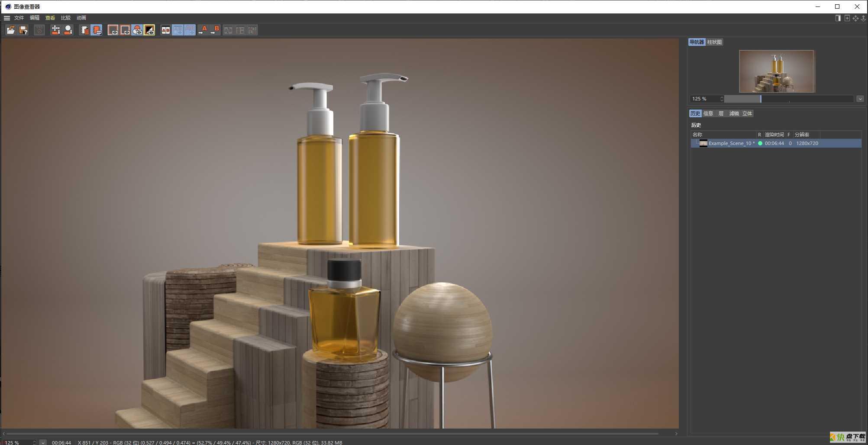Image resolution: width=868 pixels, height=445 pixels.
Task: Open the 动画 menu
Action: [x=81, y=18]
